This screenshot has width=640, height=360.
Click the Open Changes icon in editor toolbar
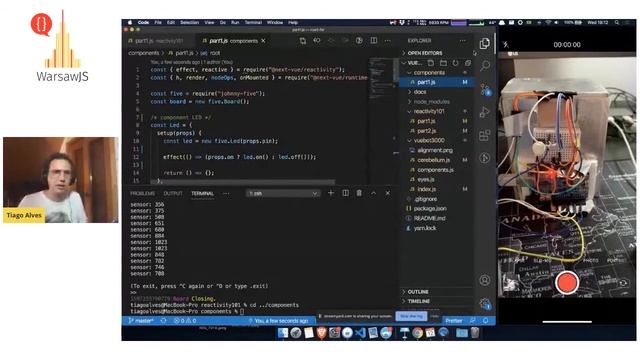[302, 40]
